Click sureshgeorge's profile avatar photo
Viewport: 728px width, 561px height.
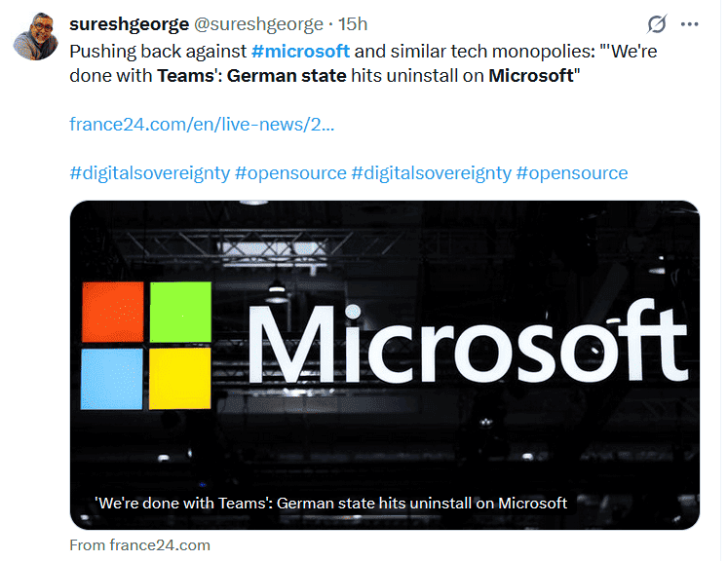(35, 36)
